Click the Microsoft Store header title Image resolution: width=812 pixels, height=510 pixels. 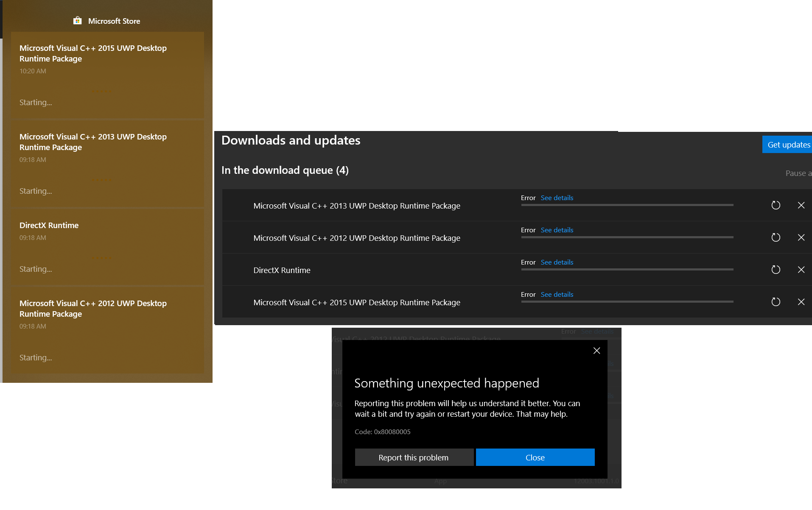tap(114, 21)
